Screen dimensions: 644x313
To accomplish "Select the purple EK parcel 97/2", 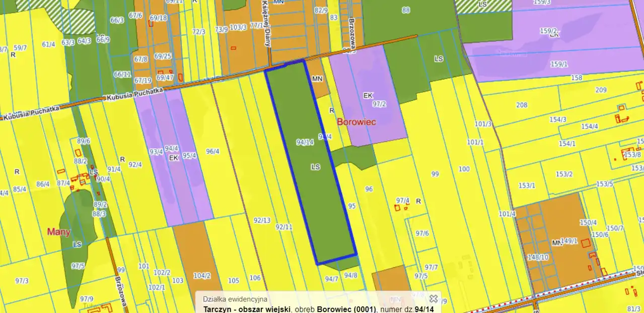I will coord(379,104).
